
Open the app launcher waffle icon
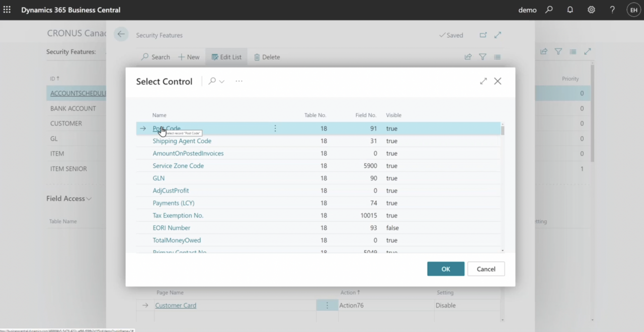[x=7, y=10]
